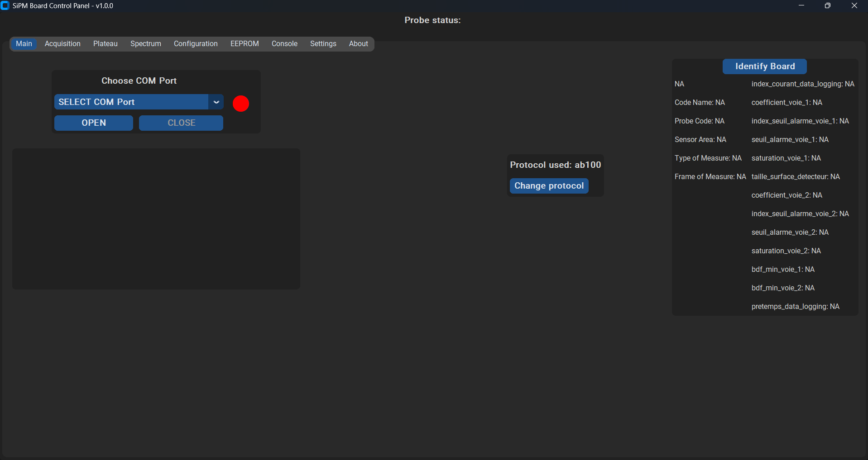This screenshot has height=460, width=868.
Task: Click the Change protocol button
Action: point(549,186)
